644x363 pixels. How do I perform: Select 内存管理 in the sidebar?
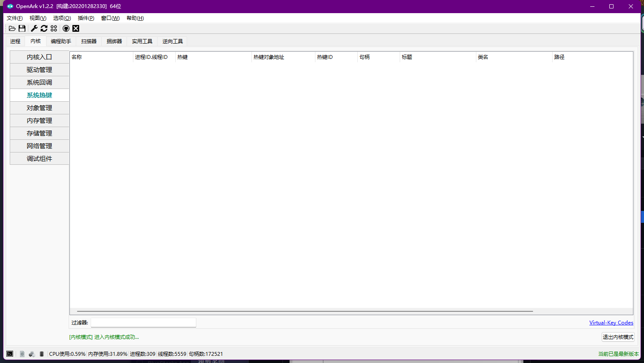point(39,121)
